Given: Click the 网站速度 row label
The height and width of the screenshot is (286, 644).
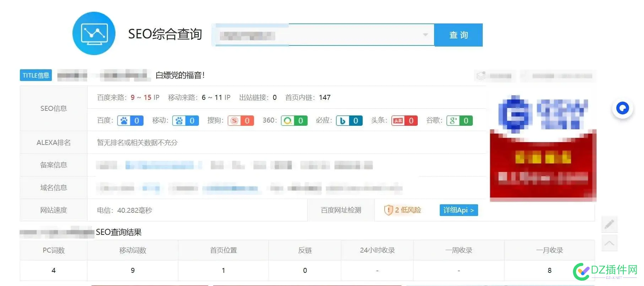Looking at the screenshot, I should tap(54, 210).
